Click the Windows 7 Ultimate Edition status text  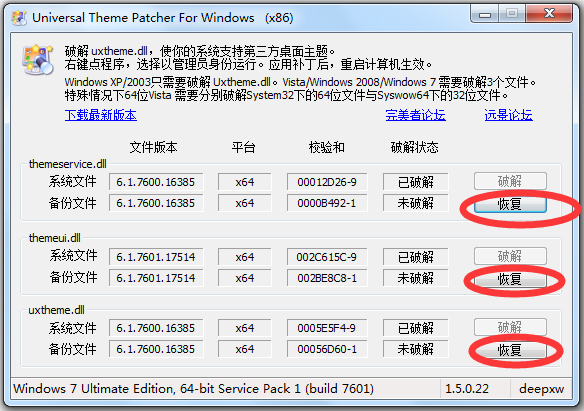click(x=193, y=389)
